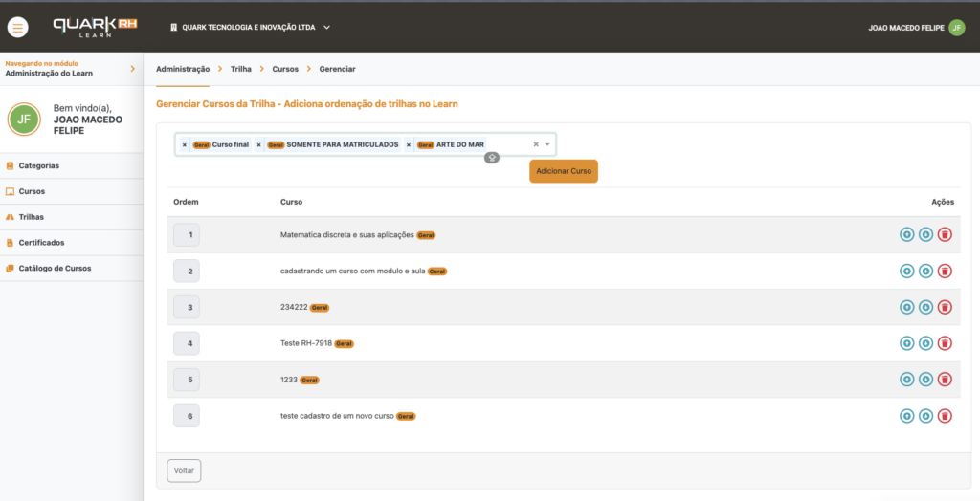Move course 234222 up in order
The image size is (980, 501).
[907, 307]
